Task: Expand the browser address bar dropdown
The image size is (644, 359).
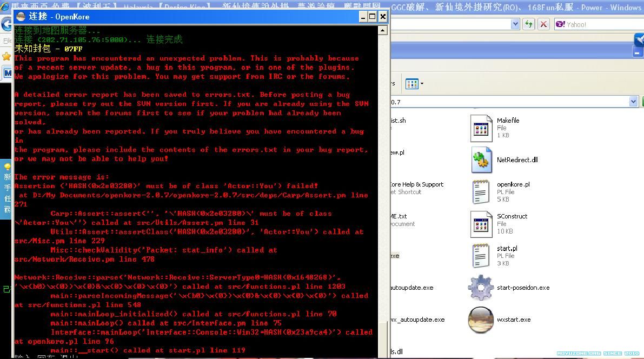Action: pos(515,24)
